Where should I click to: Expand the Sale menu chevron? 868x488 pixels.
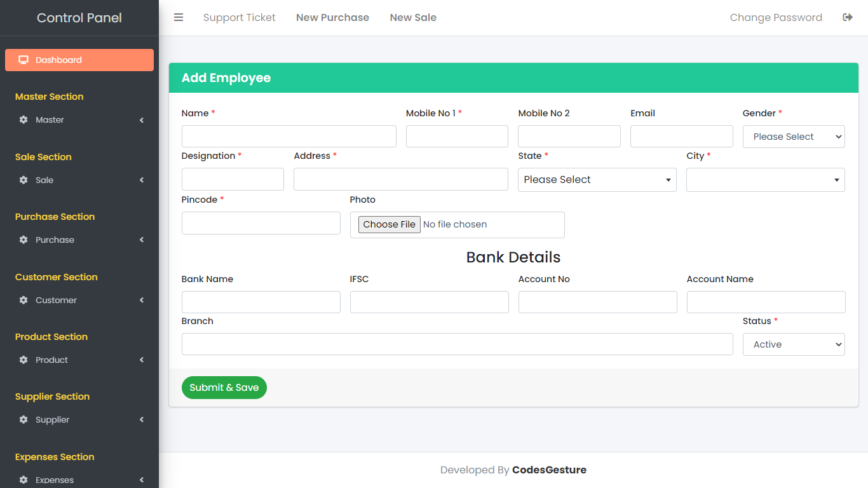(142, 180)
